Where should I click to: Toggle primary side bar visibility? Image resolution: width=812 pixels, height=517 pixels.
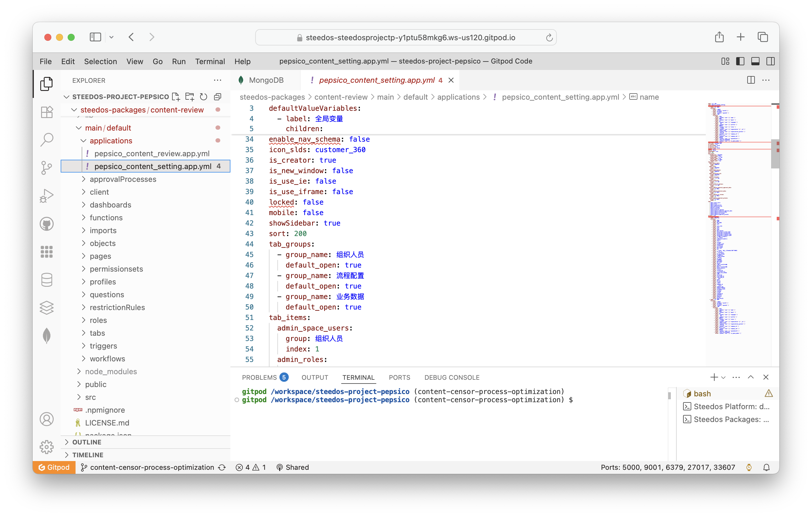pos(740,61)
